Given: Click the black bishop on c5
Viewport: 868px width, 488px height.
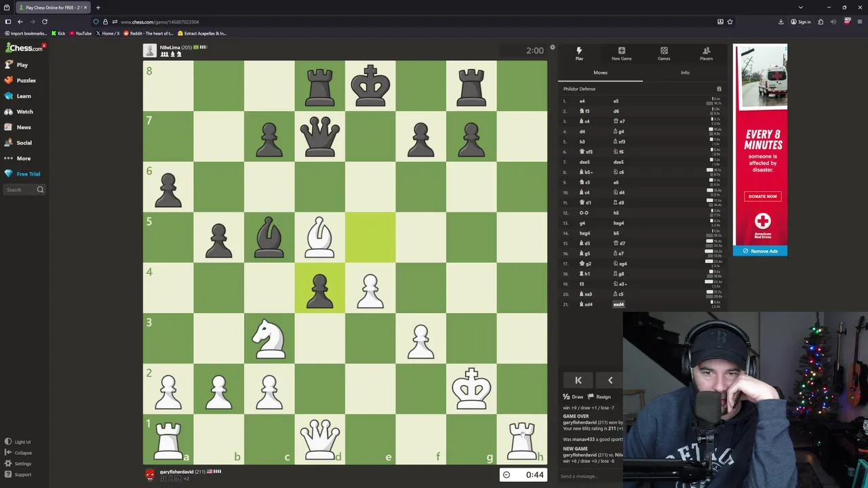Looking at the screenshot, I should pos(269,237).
